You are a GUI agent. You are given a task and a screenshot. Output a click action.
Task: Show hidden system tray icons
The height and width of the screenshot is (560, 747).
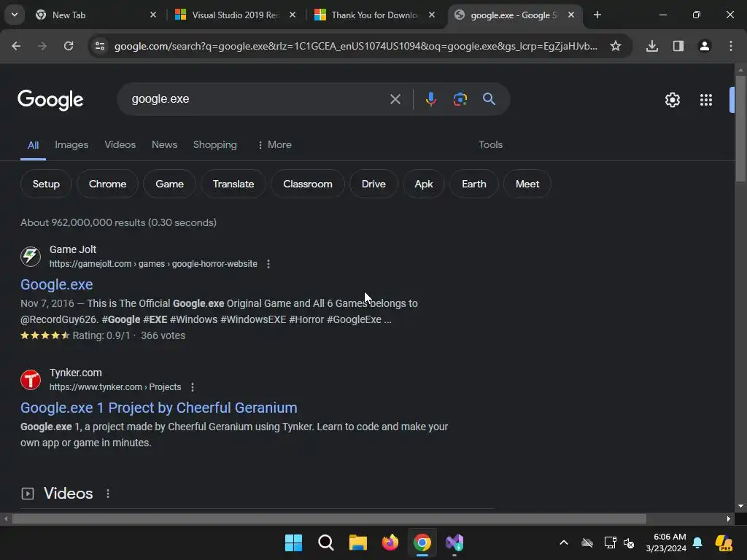(x=564, y=542)
